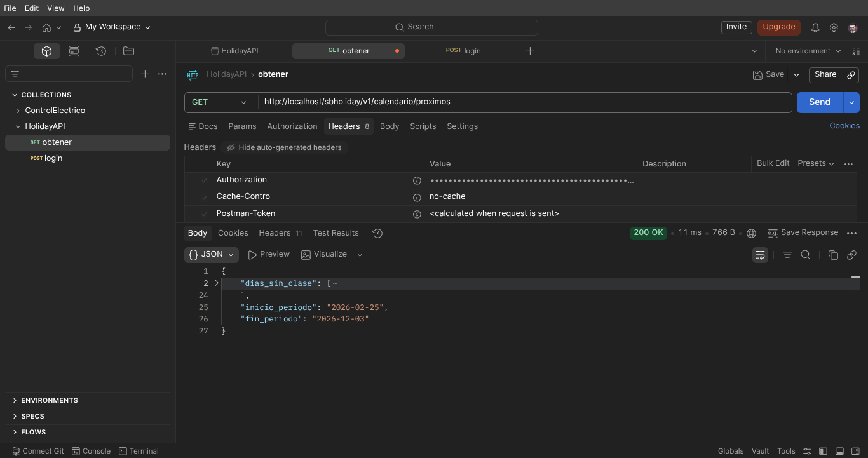Click the response pane vertical scrollbar
868x458 pixels.
855,277
